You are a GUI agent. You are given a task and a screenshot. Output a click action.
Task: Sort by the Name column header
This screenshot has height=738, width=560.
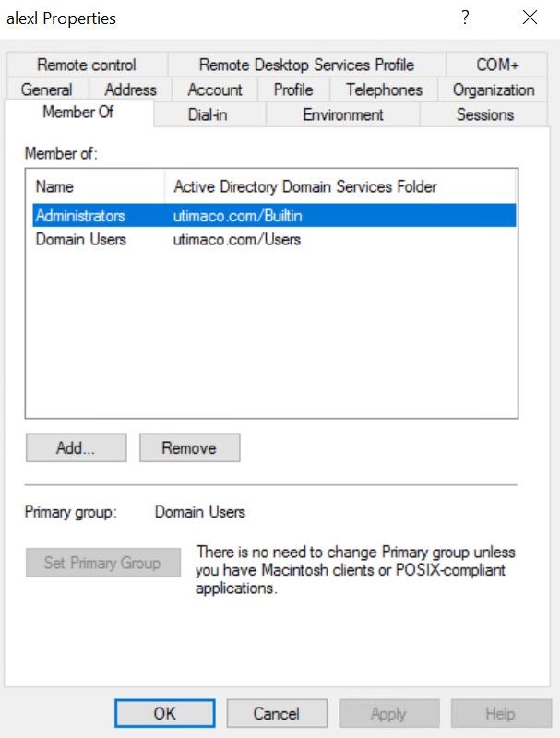coord(99,186)
